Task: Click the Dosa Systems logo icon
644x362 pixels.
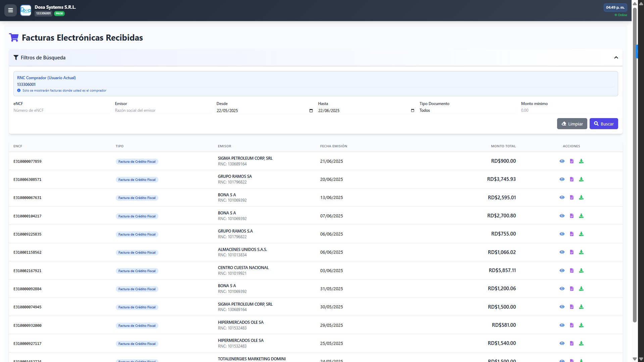Action: tap(26, 10)
